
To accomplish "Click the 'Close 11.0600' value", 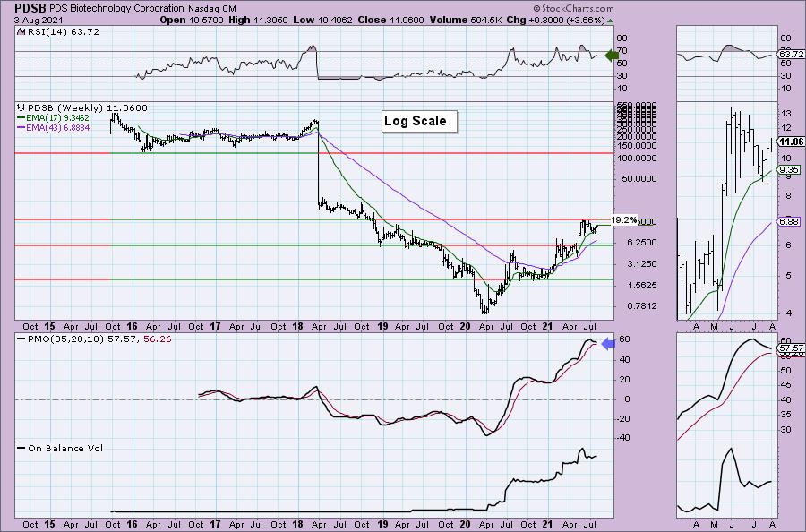I will 391,20.
